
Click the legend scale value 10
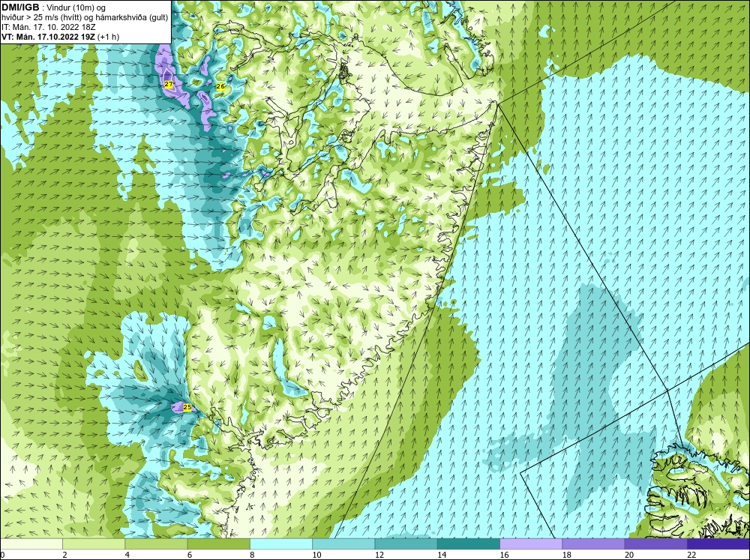tap(316, 555)
